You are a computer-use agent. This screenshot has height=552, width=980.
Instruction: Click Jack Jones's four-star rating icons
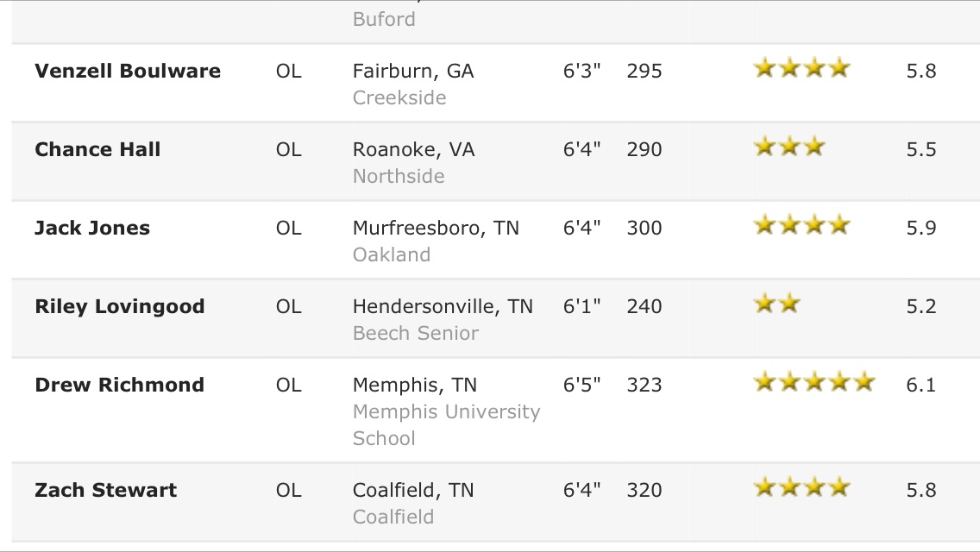(x=802, y=224)
